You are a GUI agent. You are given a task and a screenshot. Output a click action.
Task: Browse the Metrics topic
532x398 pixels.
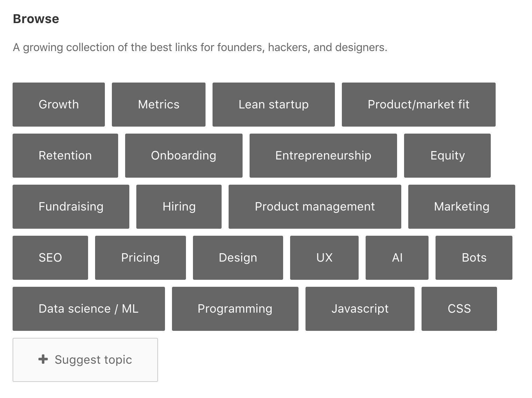point(159,105)
